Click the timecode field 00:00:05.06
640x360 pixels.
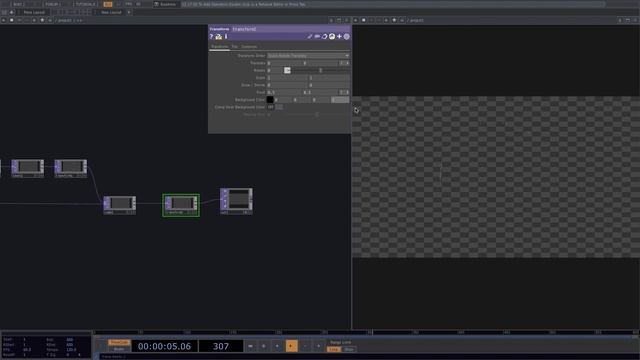[x=164, y=346]
